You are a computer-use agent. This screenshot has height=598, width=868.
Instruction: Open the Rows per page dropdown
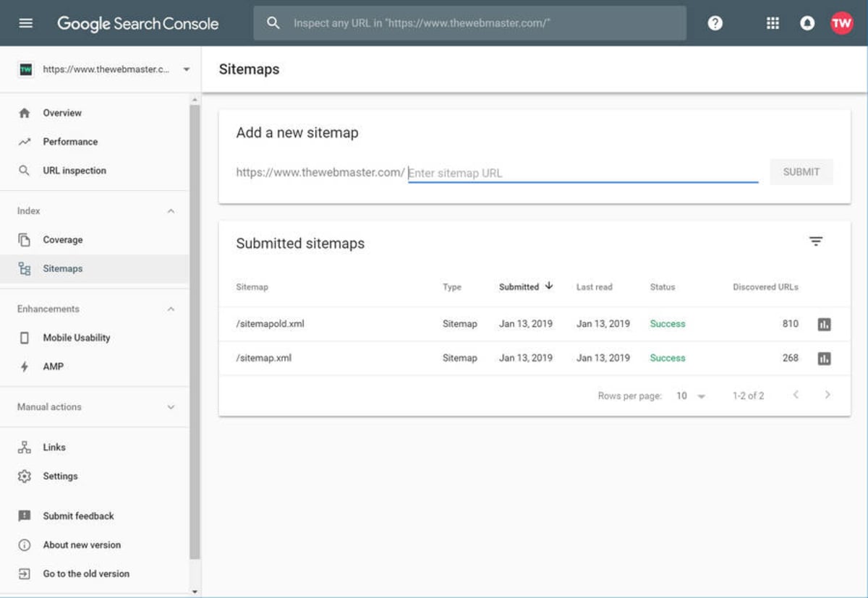(x=691, y=396)
